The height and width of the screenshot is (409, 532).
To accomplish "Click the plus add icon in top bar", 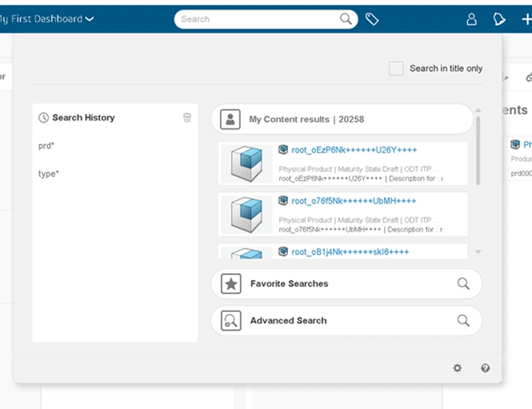I will (526, 19).
